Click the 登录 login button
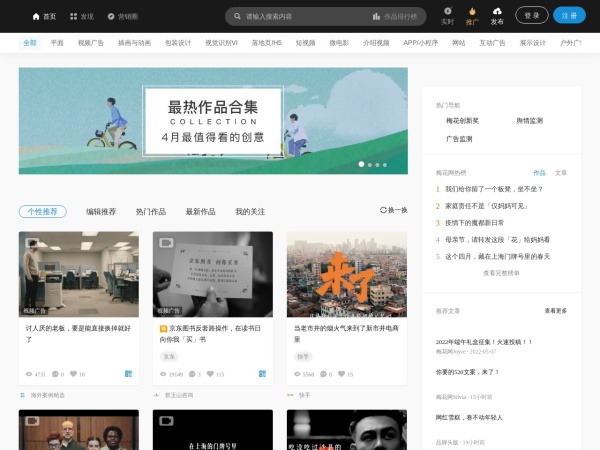 pos(531,15)
